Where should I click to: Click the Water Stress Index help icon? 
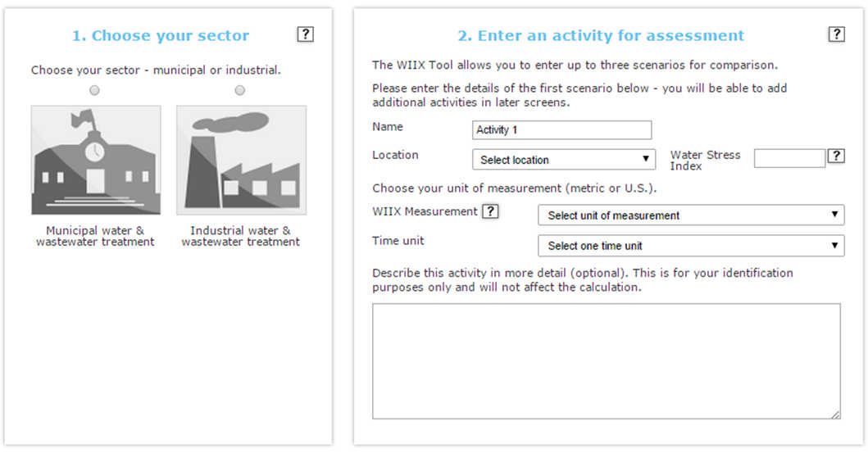tap(836, 156)
